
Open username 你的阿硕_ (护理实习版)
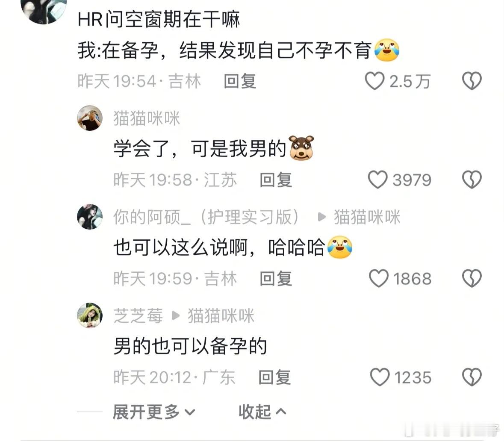coord(207,217)
